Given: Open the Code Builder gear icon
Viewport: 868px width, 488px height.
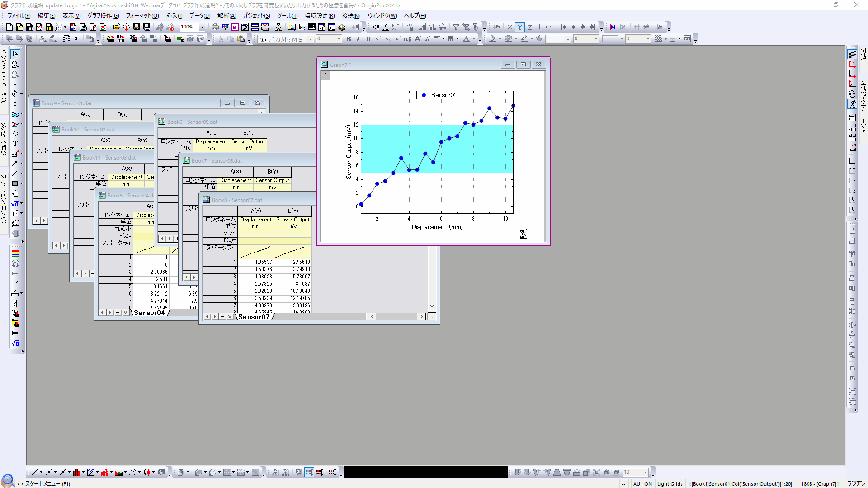Looking at the screenshot, I should coord(342,27).
